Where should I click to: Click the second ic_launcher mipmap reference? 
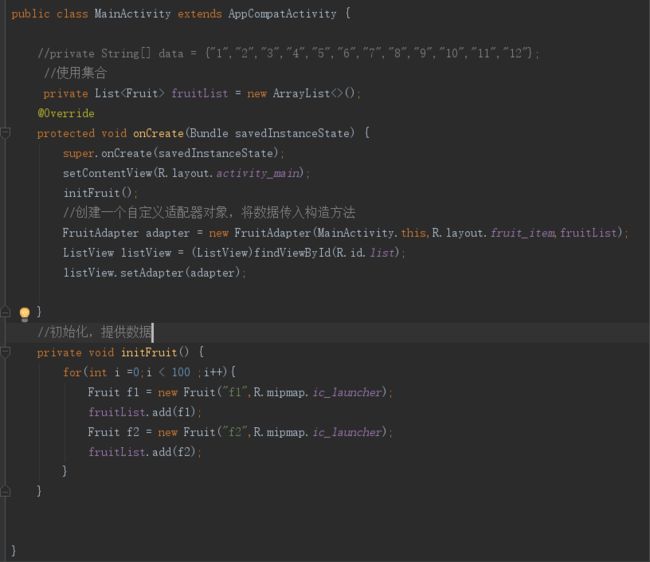[x=347, y=432]
